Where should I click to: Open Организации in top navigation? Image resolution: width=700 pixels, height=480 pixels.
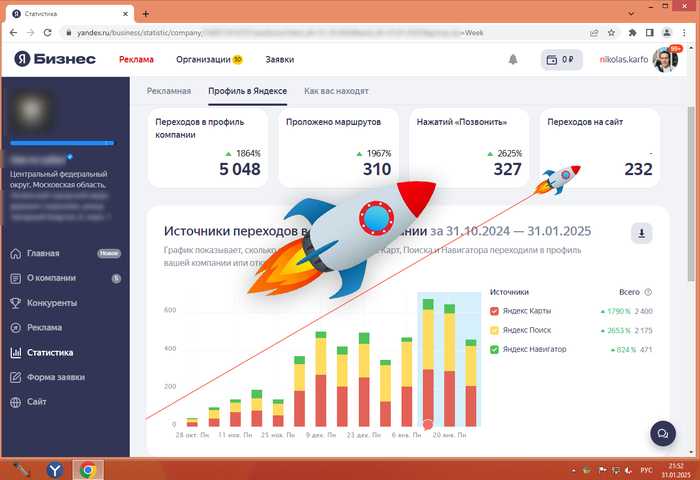point(203,59)
